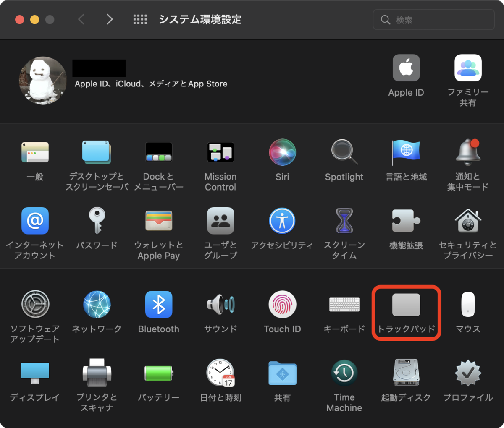Open トラックパッド preferences
The width and height of the screenshot is (504, 428).
click(406, 305)
